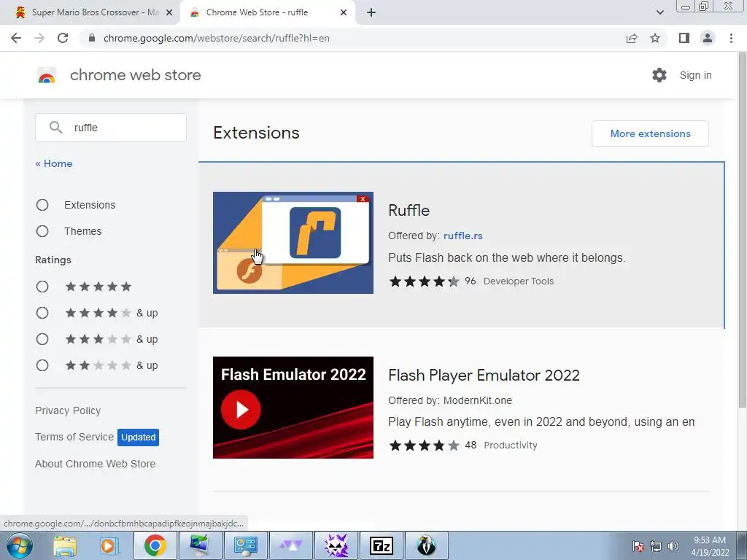The height and width of the screenshot is (560, 747).
Task: Click the network tray icon
Action: pos(656,547)
